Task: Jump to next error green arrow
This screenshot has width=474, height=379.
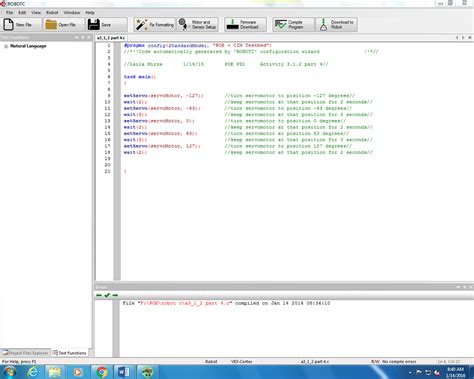Action: (x=115, y=295)
